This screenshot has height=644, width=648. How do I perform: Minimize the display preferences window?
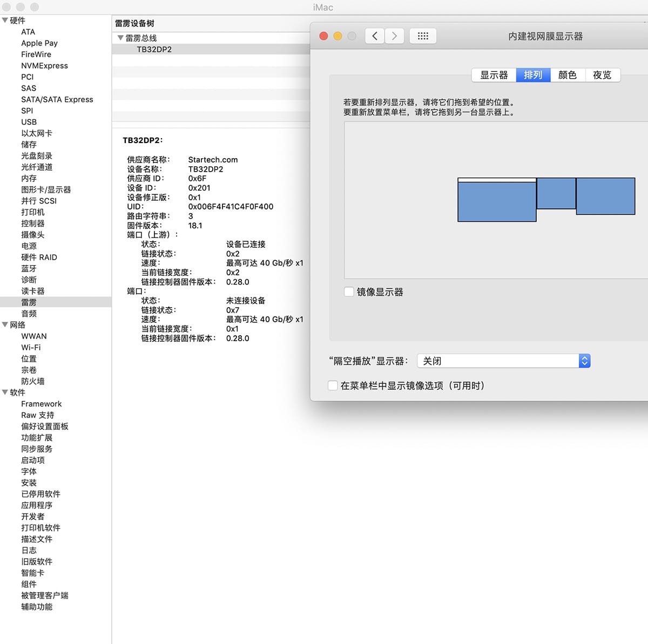click(337, 36)
